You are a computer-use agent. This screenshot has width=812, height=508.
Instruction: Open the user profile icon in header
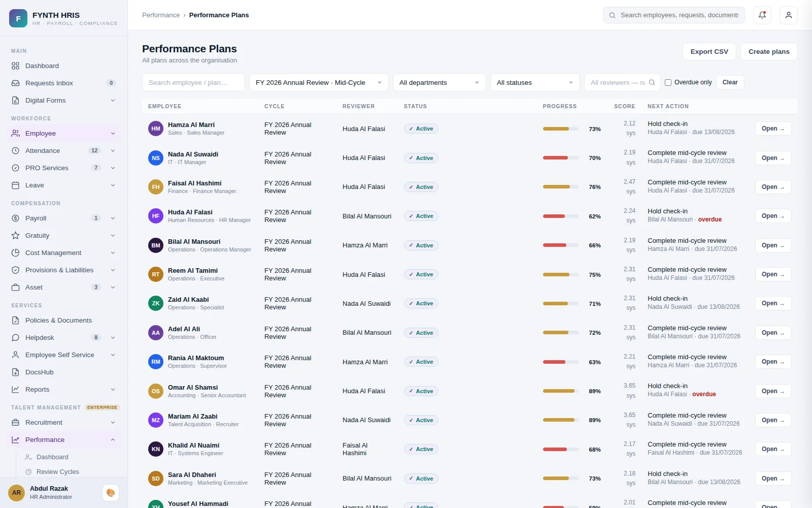click(x=789, y=15)
